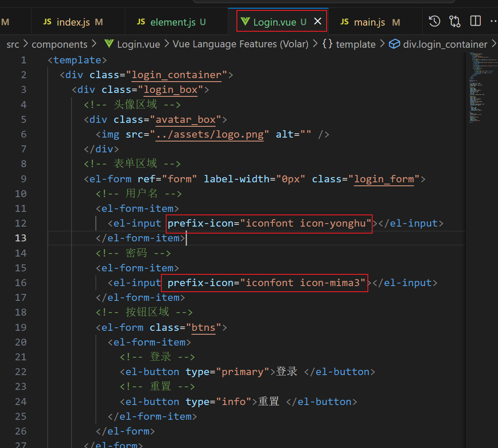Click the alt attribute on the img tag

293,135
